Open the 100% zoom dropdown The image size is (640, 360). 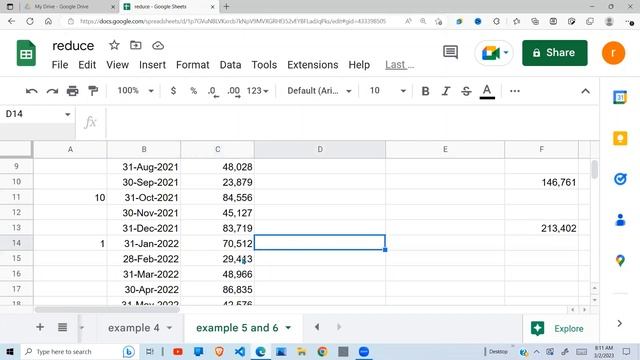click(x=135, y=91)
